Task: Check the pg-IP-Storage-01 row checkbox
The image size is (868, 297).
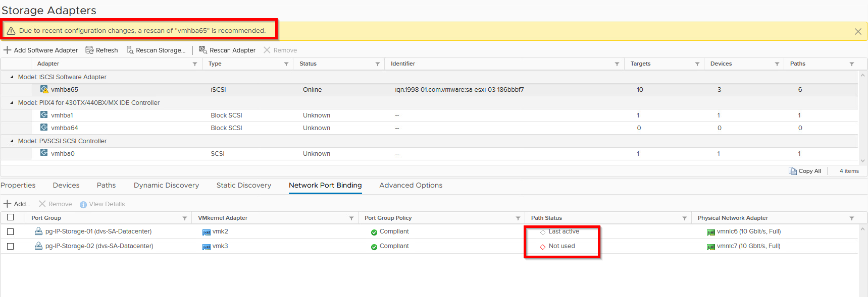Action: pyautogui.click(x=11, y=231)
